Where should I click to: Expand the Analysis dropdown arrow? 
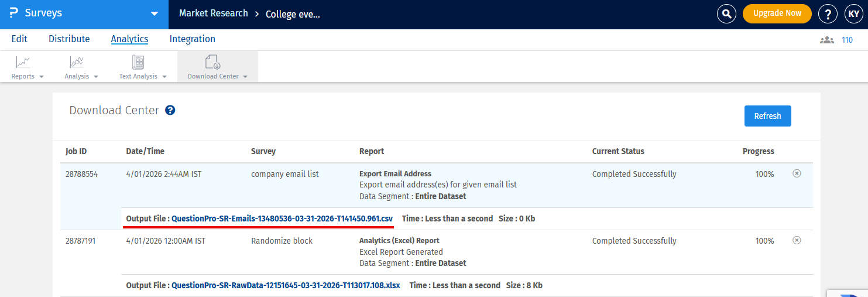(95, 77)
